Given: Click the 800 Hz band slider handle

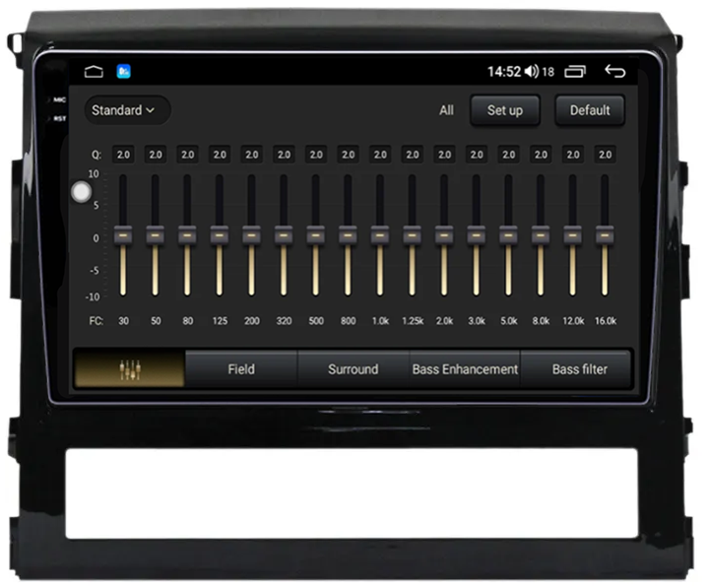Looking at the screenshot, I should click(348, 235).
